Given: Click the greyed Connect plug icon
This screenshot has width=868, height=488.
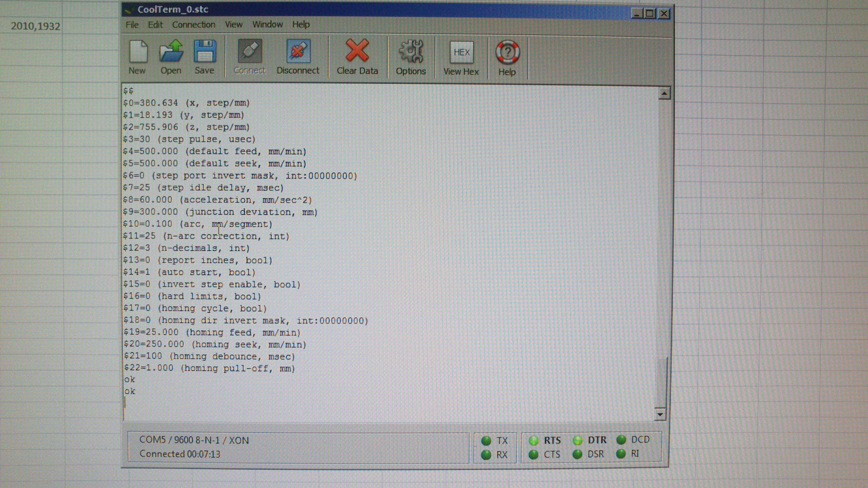Looking at the screenshot, I should tap(250, 52).
